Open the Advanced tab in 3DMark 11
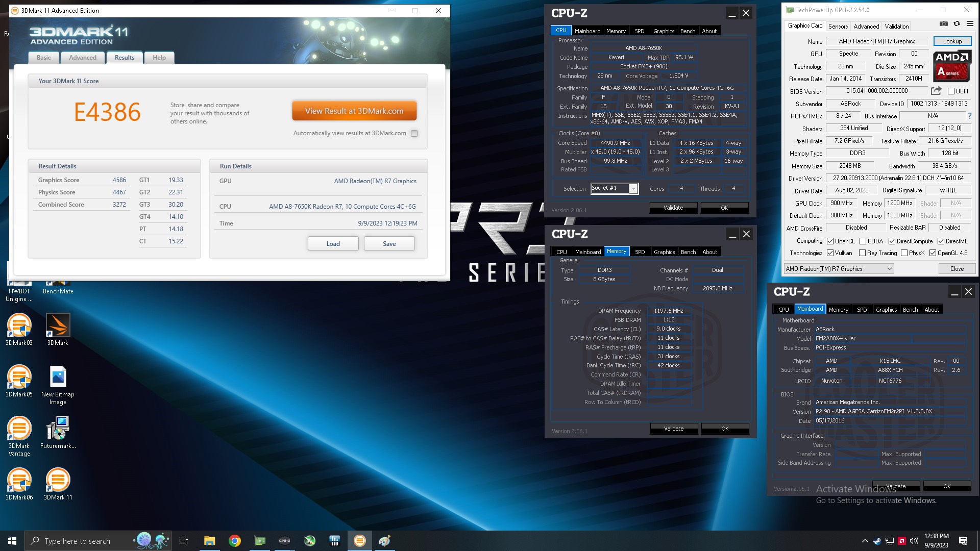 [x=83, y=58]
